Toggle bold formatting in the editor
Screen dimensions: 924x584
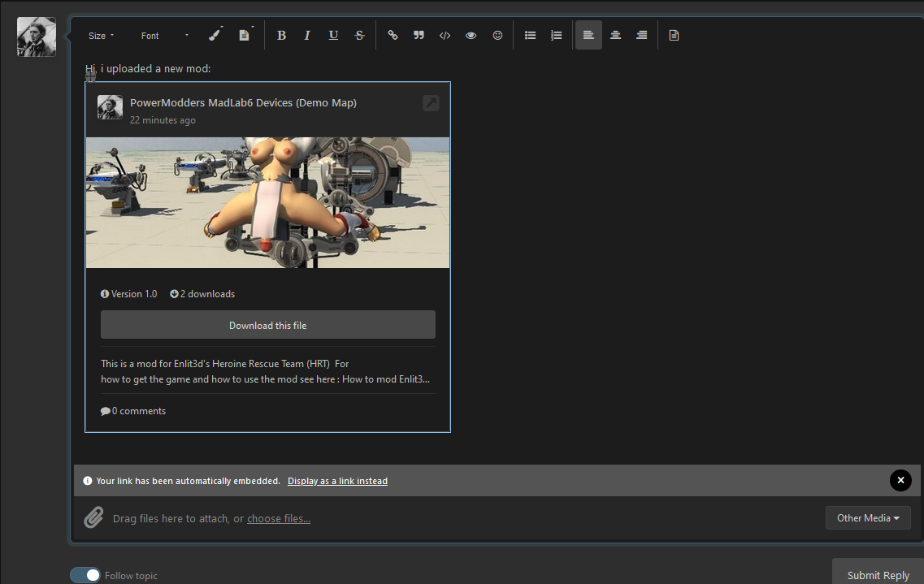pyautogui.click(x=282, y=35)
